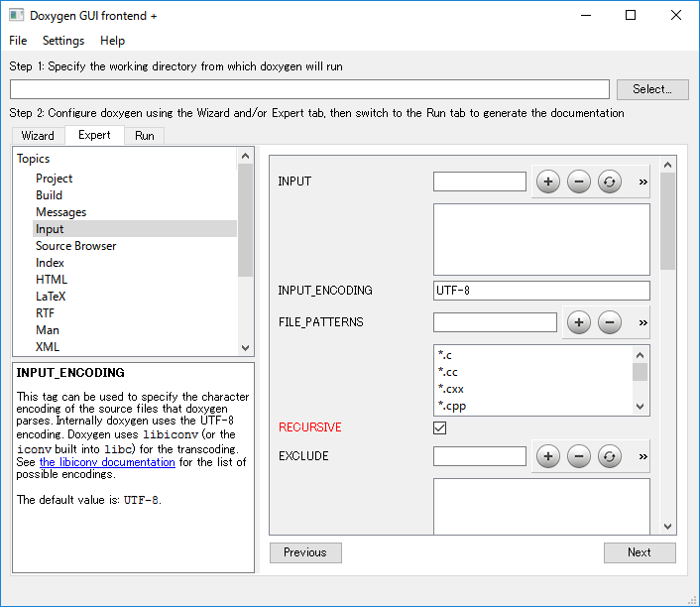Switch to the Wizard tab
This screenshot has height=607, width=700.
(x=38, y=136)
